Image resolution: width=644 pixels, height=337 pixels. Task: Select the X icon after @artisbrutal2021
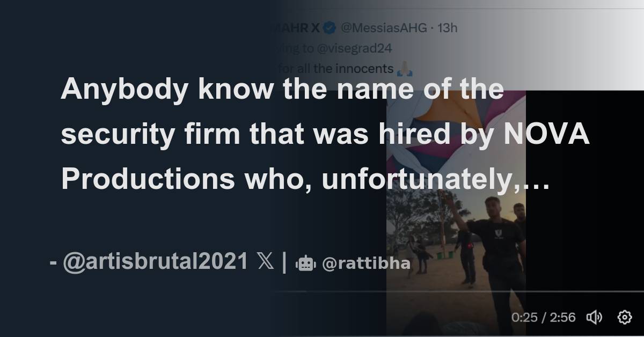tap(266, 261)
